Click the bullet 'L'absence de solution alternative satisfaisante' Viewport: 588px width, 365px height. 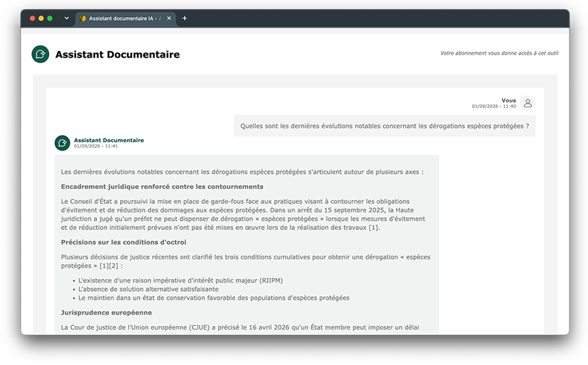pos(148,289)
